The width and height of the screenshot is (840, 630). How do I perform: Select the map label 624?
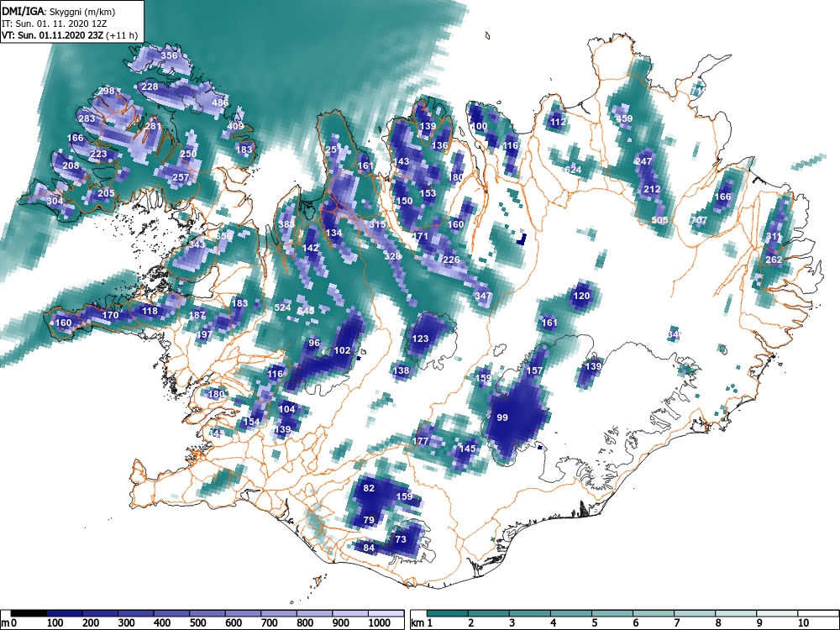573,170
